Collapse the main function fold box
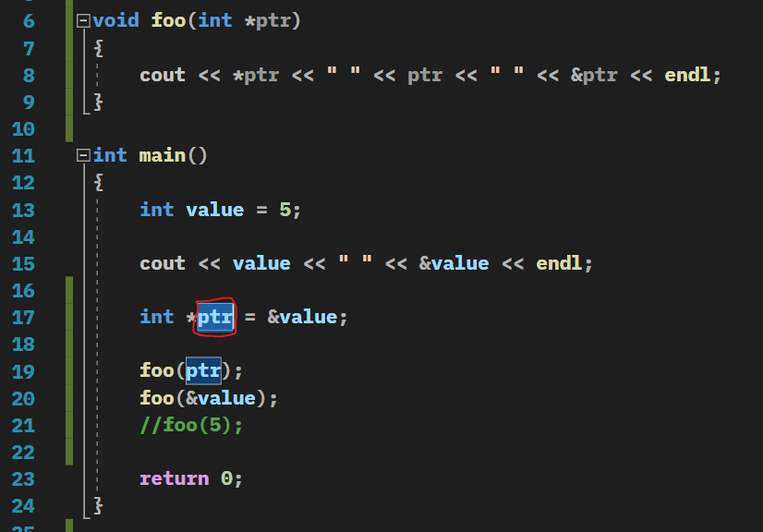 tap(83, 155)
